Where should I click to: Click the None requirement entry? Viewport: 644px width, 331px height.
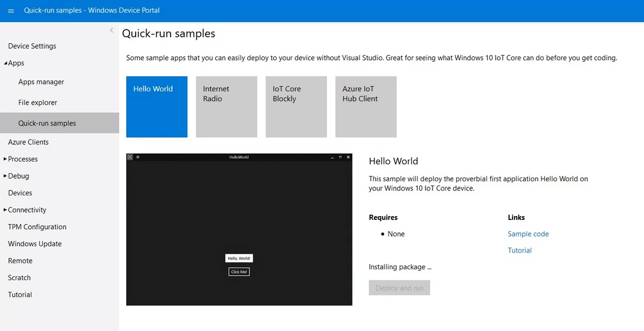click(396, 234)
